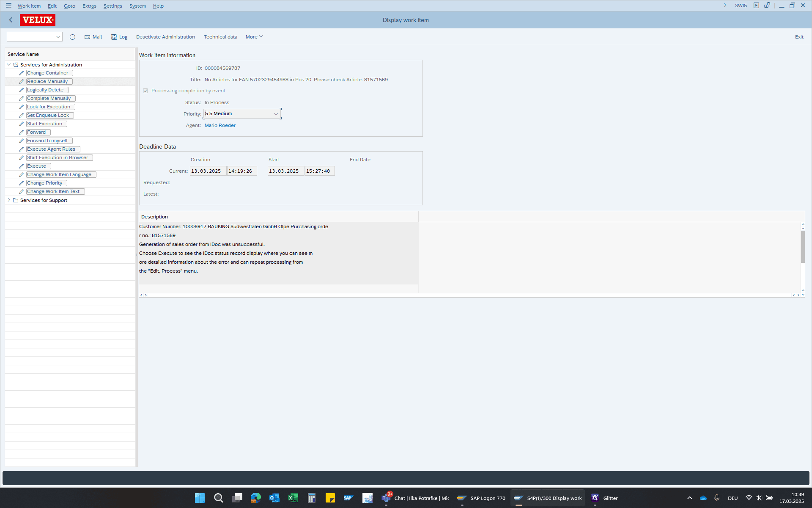The image size is (812, 508).
Task: Open Microsoft Edge from taskbar
Action: click(x=255, y=498)
